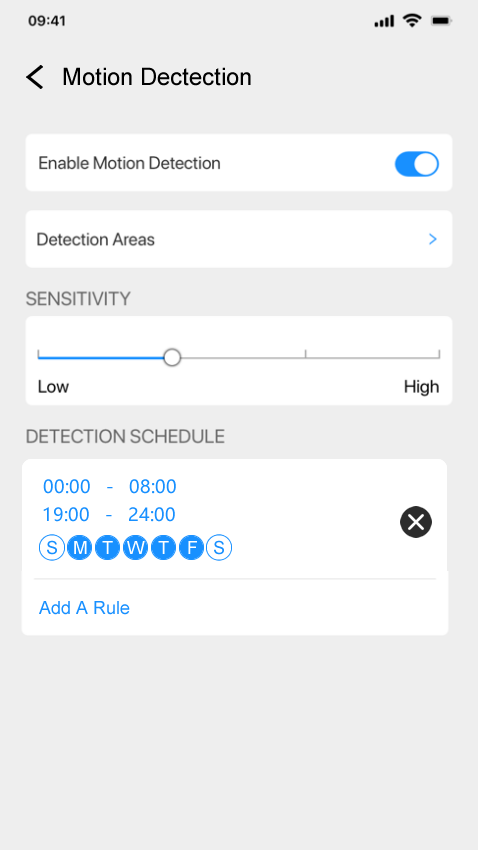Toggle the last S (Saturday) day circle
Image resolution: width=478 pixels, height=850 pixels.
point(219,548)
